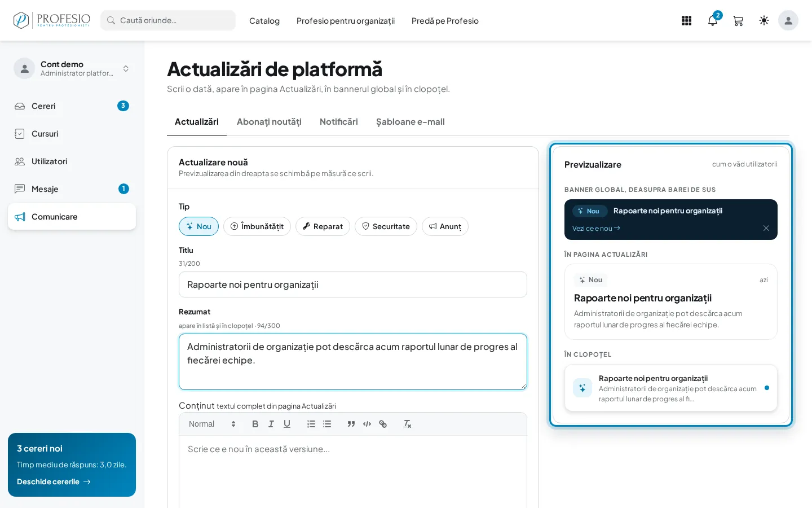Switch to the Notificări tab
812x508 pixels.
pos(339,122)
